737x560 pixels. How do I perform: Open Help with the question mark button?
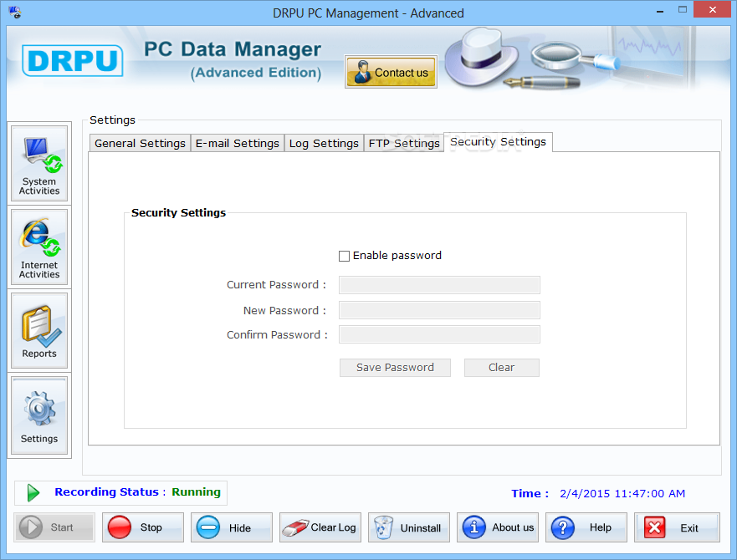(586, 527)
